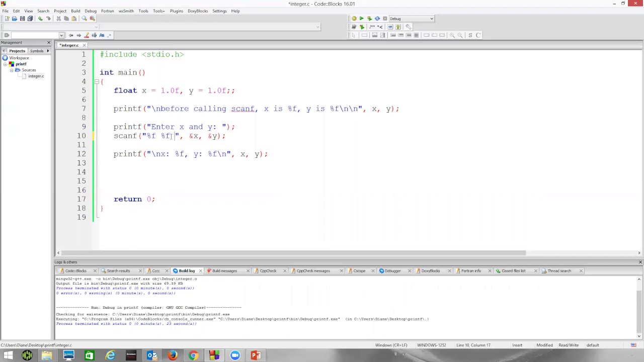Click the Replace toolbar icon
Image resolution: width=644 pixels, height=362 pixels.
click(92, 19)
